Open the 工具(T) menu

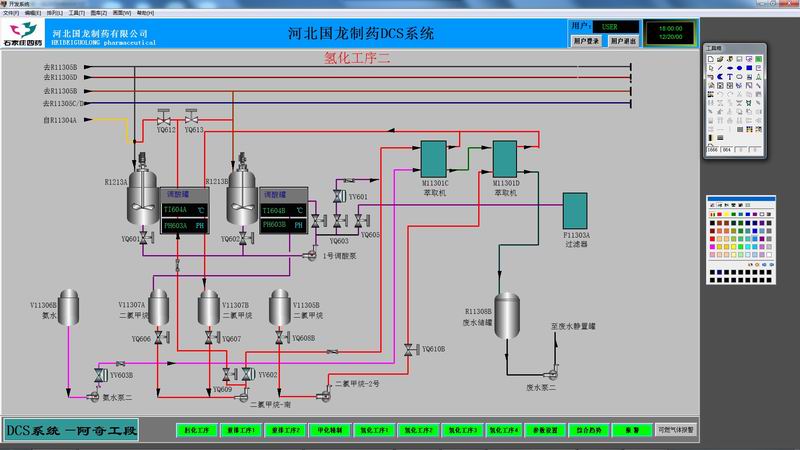[x=77, y=13]
